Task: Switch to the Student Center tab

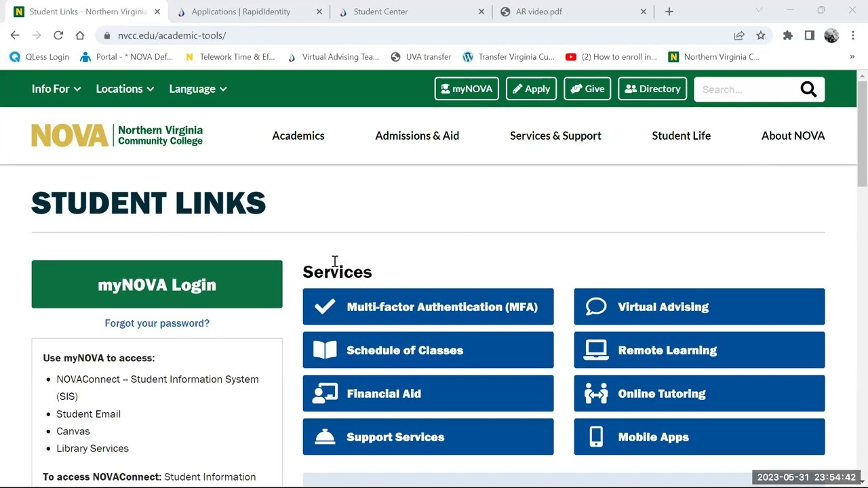Action: tap(412, 12)
